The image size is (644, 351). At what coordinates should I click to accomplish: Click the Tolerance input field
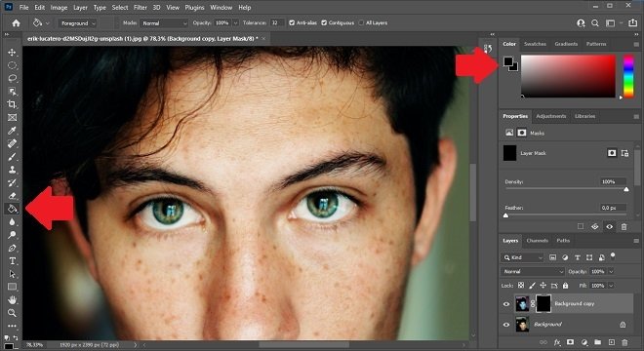277,23
